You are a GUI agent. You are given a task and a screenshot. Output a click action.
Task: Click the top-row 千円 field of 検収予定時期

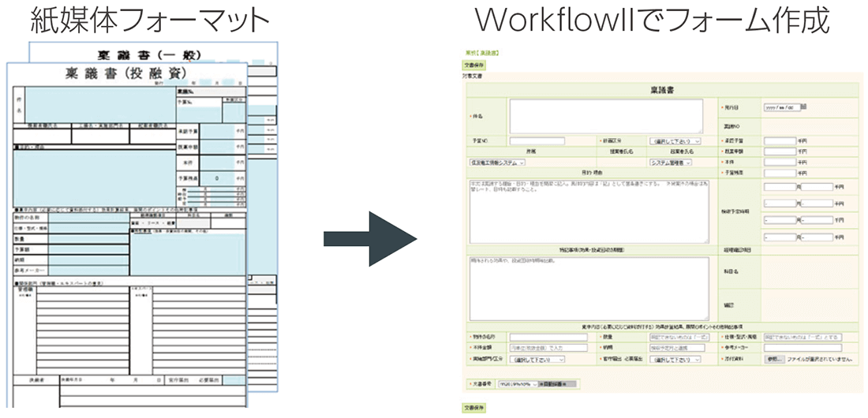817,187
